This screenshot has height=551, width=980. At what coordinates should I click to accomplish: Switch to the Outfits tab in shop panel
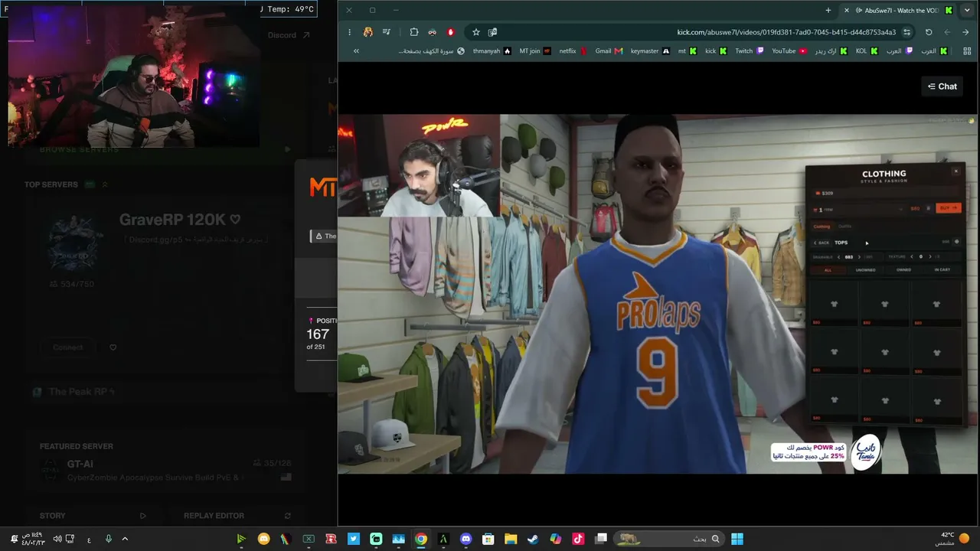(x=844, y=227)
